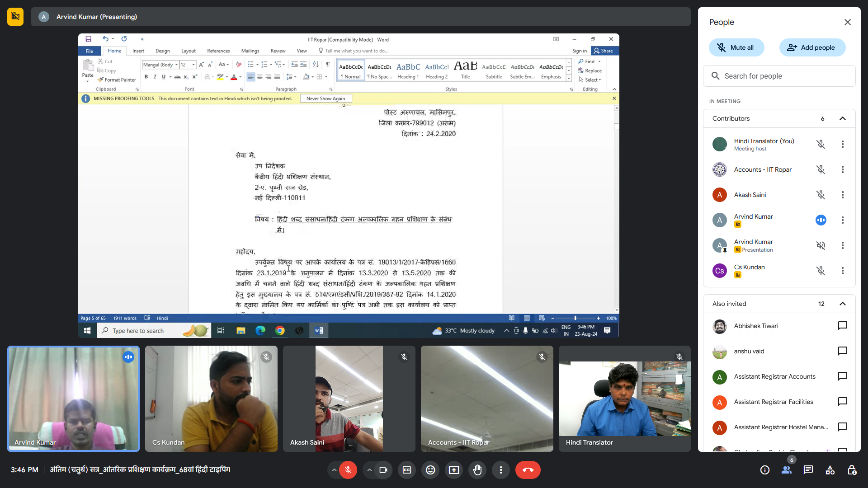Click the Windows Start button in shared screen
The width and height of the screenshot is (868, 488).
click(x=87, y=331)
